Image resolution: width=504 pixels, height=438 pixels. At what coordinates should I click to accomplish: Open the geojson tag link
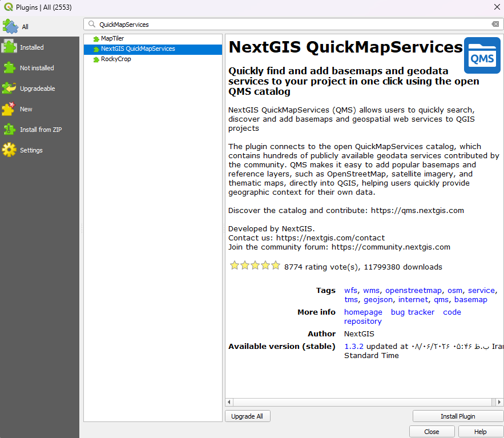[378, 299]
